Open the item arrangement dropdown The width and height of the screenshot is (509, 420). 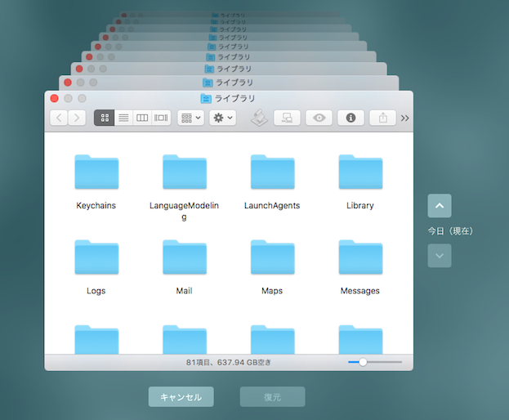(190, 118)
